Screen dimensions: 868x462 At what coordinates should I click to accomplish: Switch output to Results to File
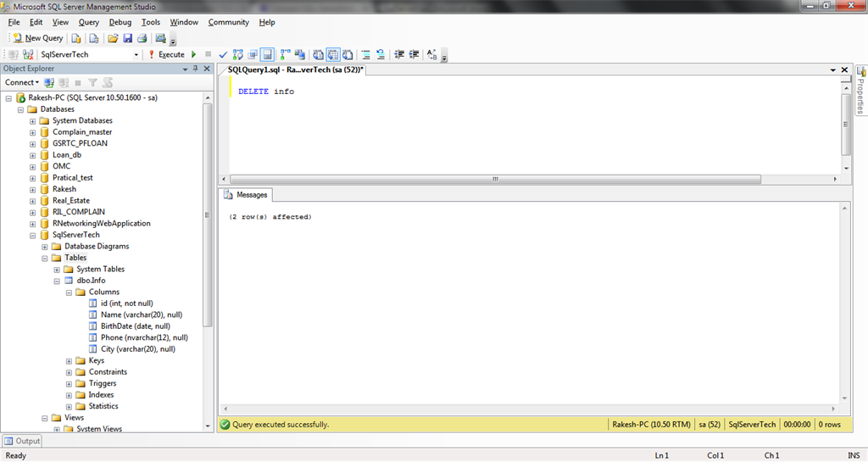click(348, 54)
